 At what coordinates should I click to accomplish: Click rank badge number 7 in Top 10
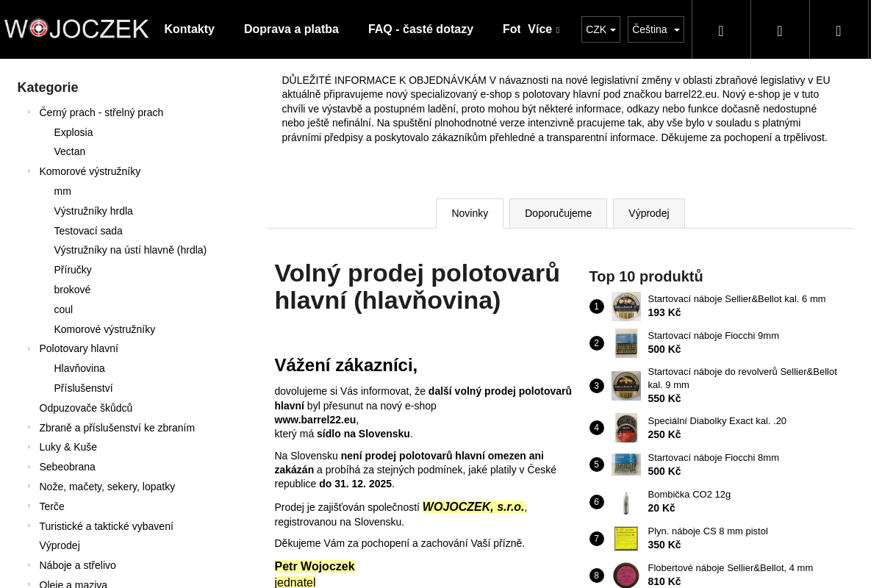coord(596,539)
